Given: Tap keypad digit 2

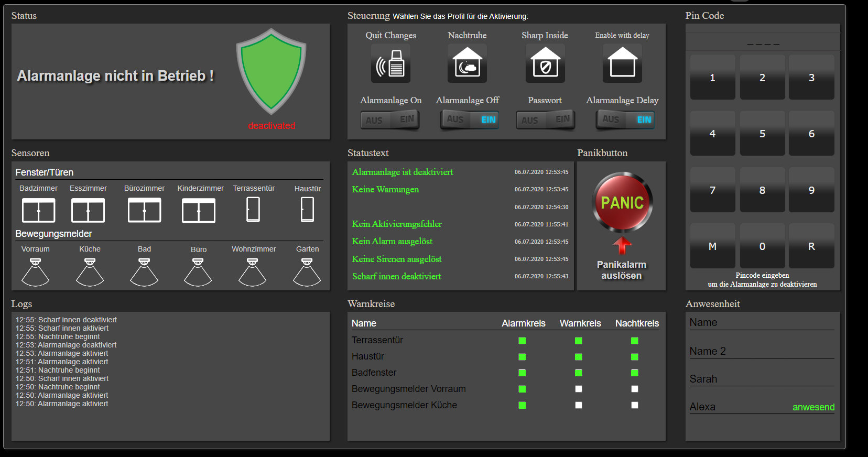Looking at the screenshot, I should click(762, 77).
